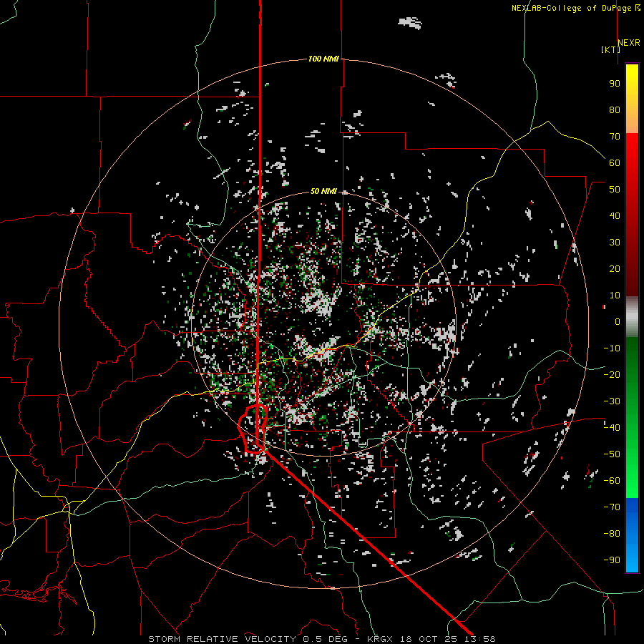Click the 30 knot scale label
This screenshot has width=644, height=644.
pyautogui.click(x=615, y=243)
